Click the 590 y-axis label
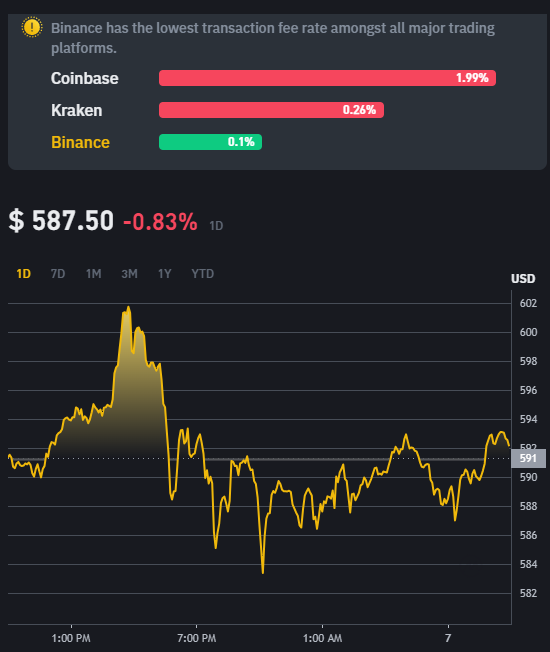The image size is (550, 652). tap(528, 477)
